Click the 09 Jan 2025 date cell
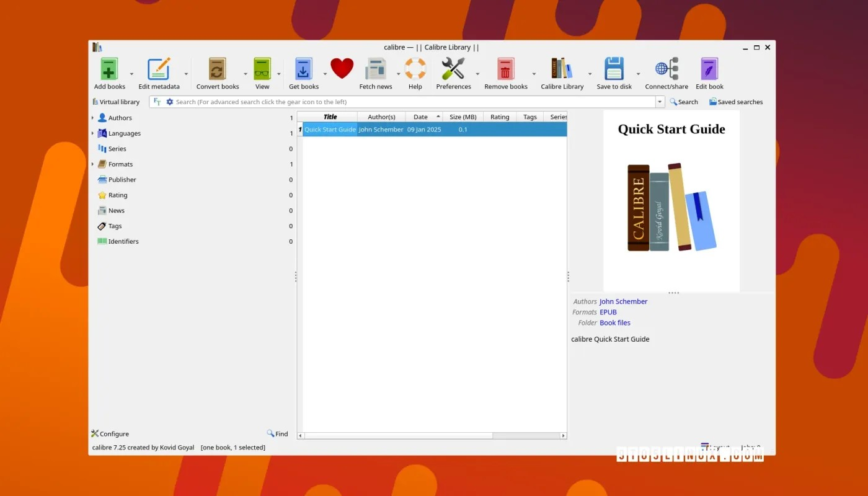The width and height of the screenshot is (868, 496). 424,130
